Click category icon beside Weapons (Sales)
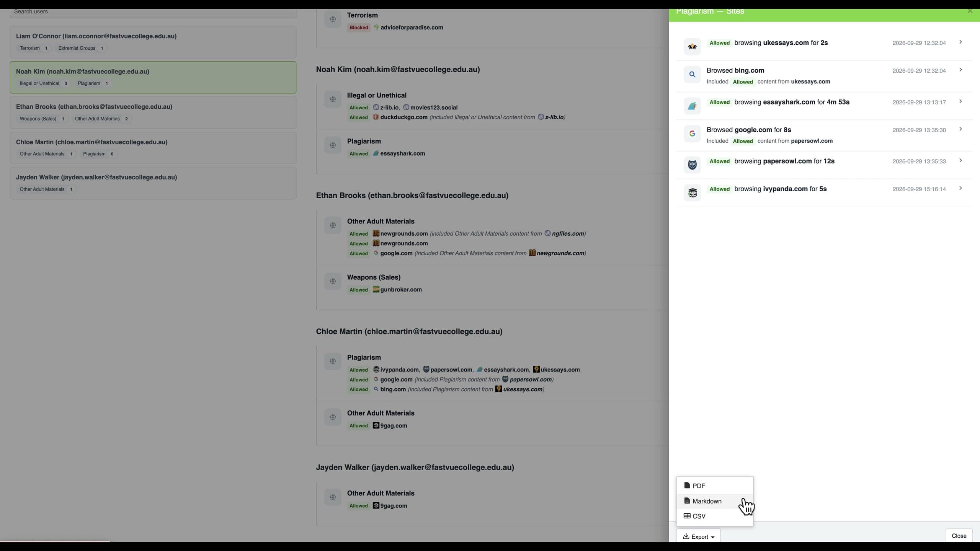 (x=333, y=281)
